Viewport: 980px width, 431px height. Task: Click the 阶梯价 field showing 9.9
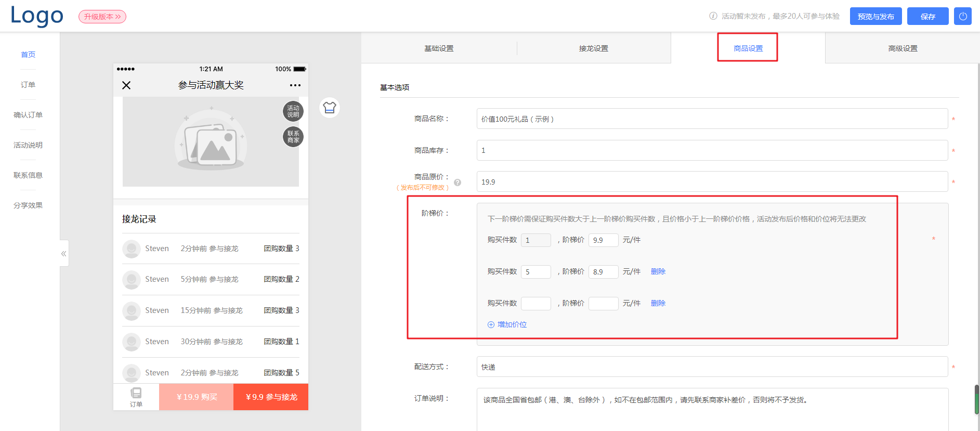point(604,240)
